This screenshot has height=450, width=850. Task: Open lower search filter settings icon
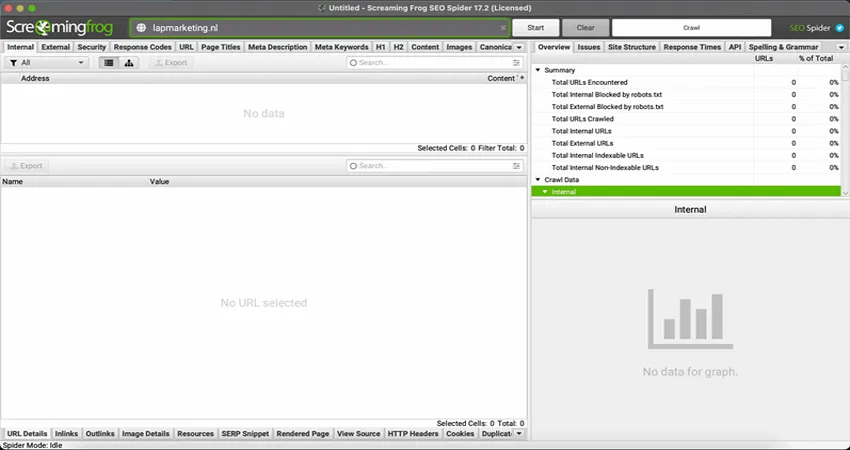517,166
